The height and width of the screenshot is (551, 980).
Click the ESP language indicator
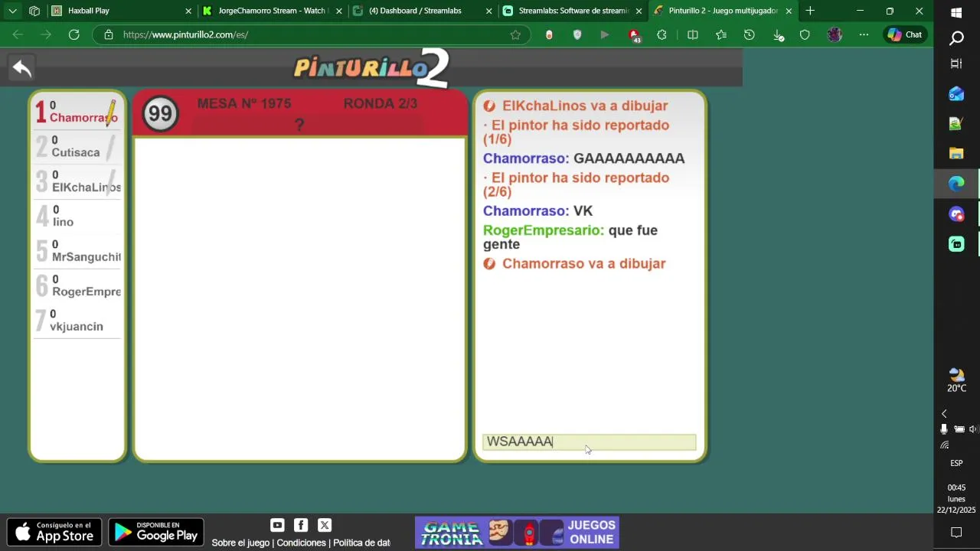[x=956, y=463]
